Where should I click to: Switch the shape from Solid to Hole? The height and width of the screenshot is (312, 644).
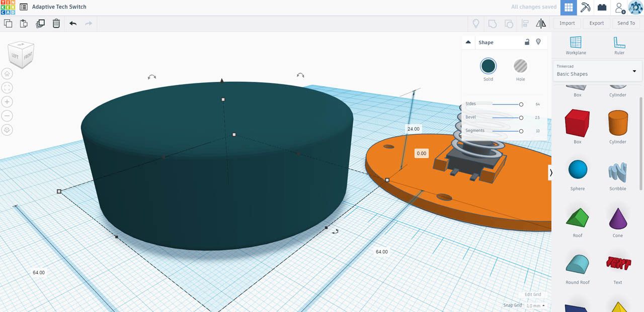(x=520, y=66)
